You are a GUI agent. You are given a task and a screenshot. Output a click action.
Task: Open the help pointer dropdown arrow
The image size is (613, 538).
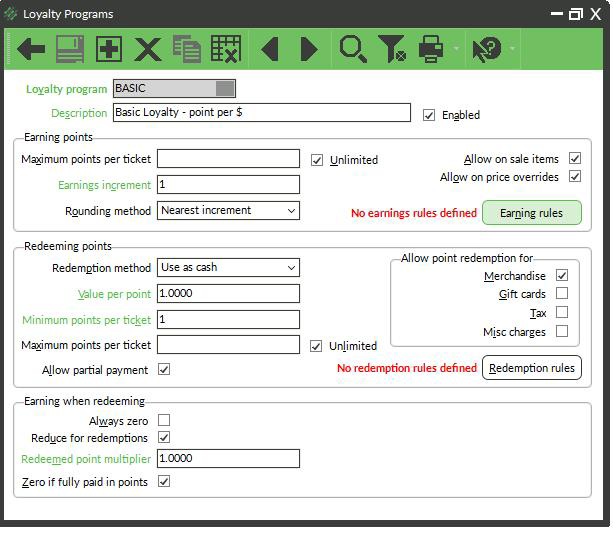click(x=512, y=48)
